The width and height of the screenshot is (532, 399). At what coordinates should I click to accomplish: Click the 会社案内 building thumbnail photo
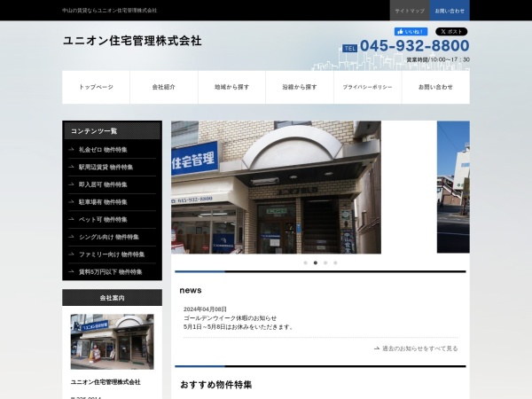tap(112, 341)
